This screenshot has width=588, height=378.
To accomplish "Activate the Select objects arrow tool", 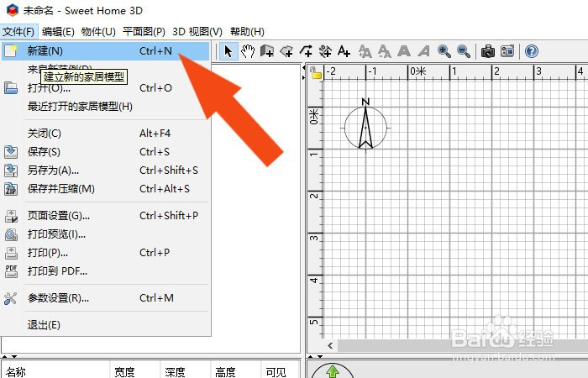I will (228, 51).
